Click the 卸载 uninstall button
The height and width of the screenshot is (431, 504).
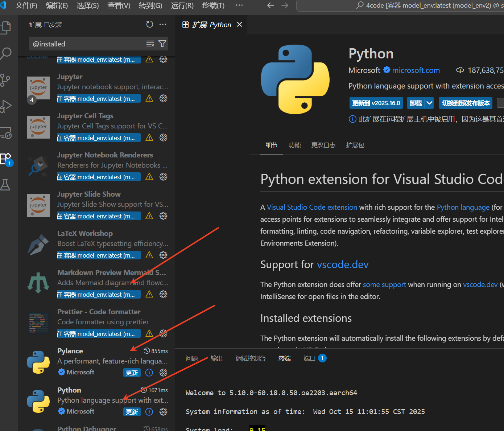coord(416,103)
